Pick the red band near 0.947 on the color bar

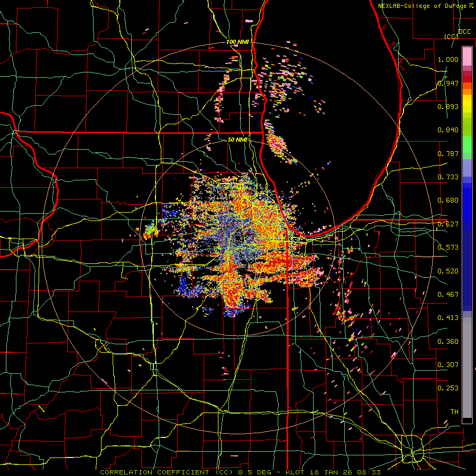click(467, 79)
